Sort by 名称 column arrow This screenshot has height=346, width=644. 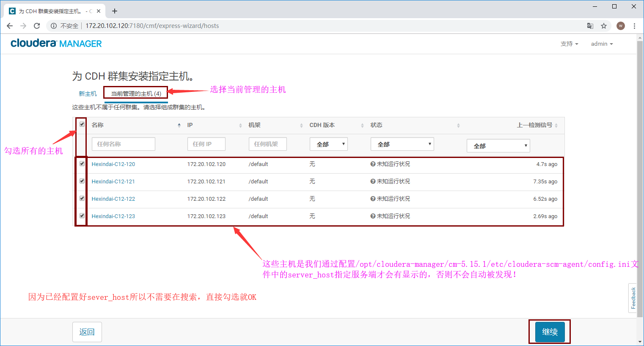(x=179, y=125)
